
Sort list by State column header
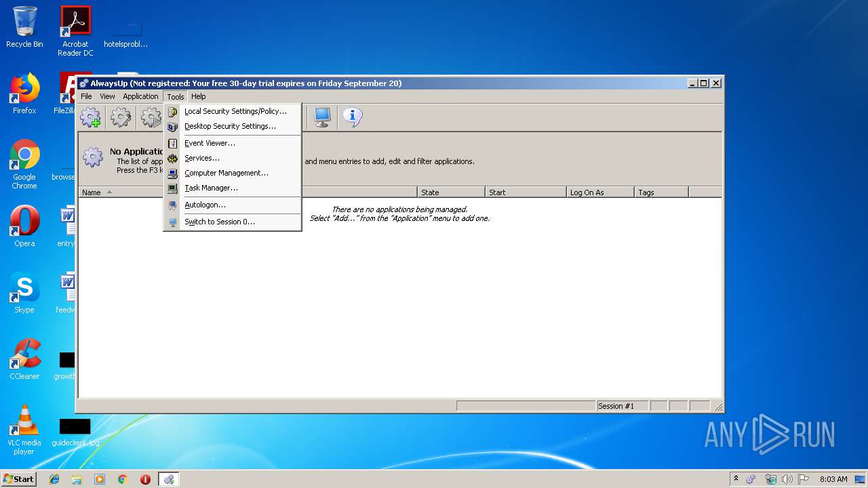click(451, 192)
